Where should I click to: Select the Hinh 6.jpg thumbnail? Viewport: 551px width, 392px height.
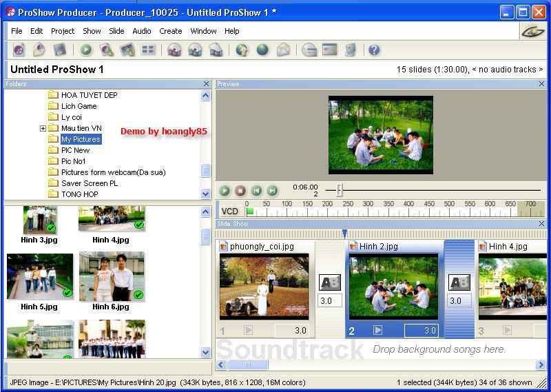[x=112, y=277]
